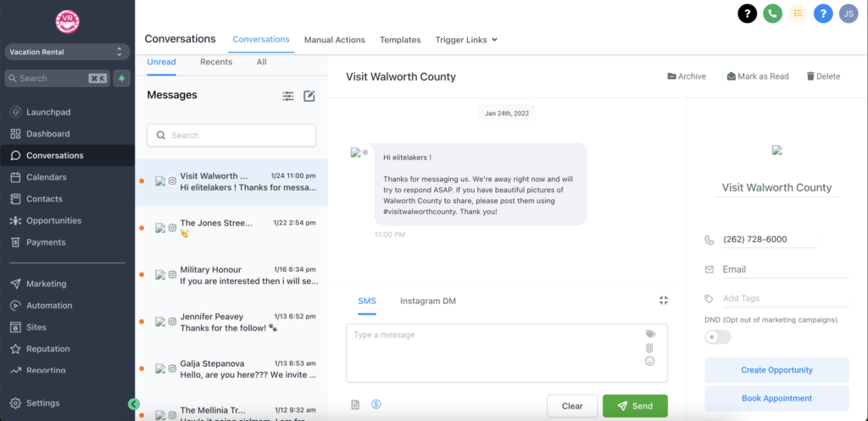Click the Messages search box
This screenshot has width=868, height=421.
coord(231,135)
